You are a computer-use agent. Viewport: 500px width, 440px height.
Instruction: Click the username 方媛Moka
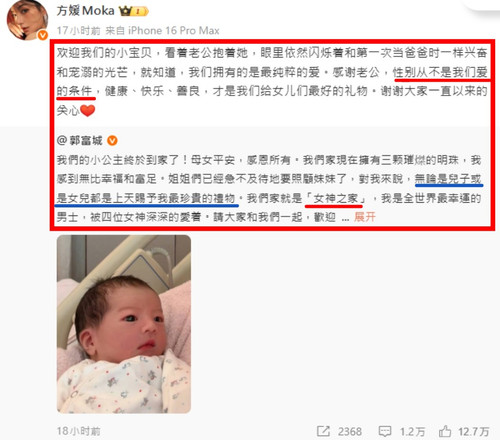pos(86,11)
